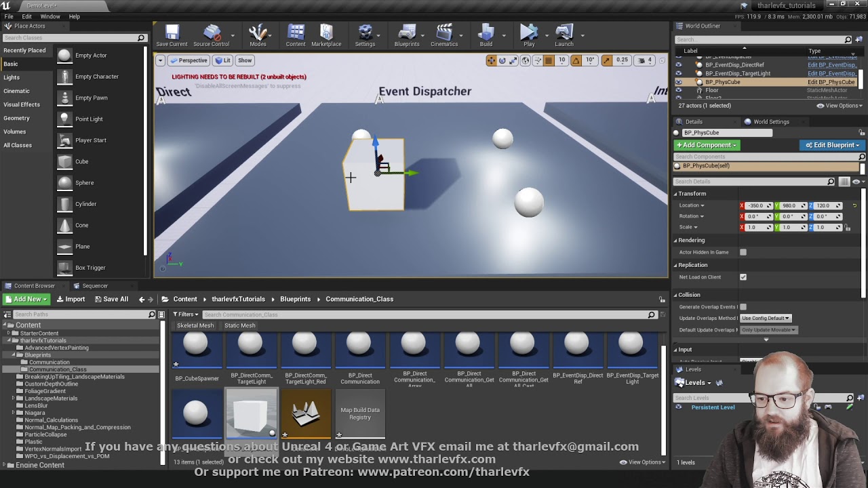The width and height of the screenshot is (868, 488).
Task: Click the Import button
Action: pyautogui.click(x=71, y=299)
